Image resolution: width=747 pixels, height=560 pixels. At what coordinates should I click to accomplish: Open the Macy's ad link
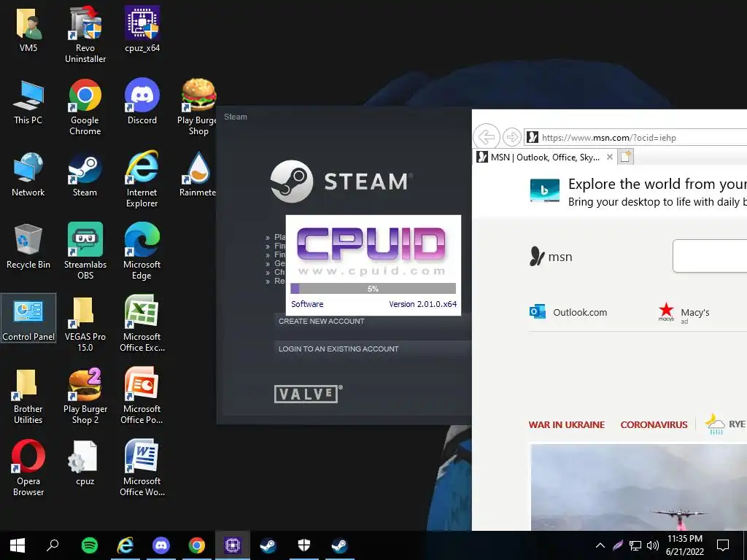tap(684, 313)
